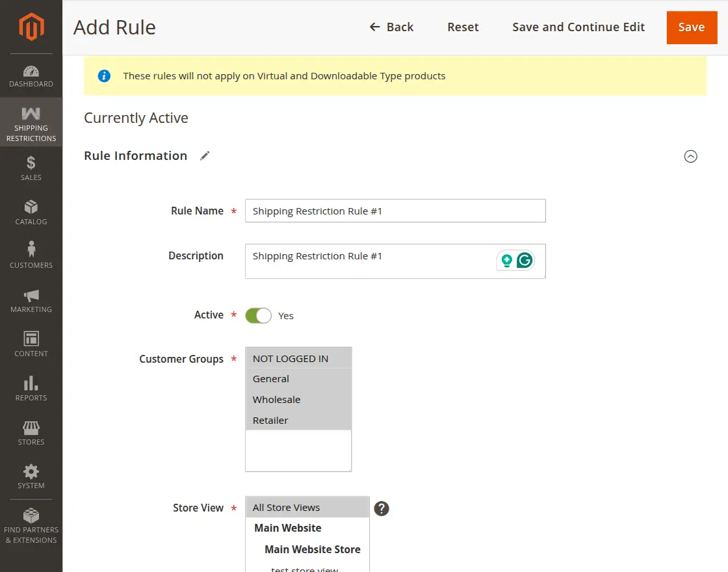
Task: Click the pencil icon beside Rule Information
Action: click(x=205, y=155)
